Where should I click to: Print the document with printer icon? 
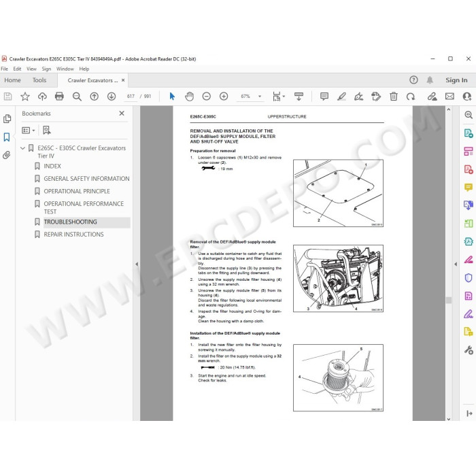[59, 97]
